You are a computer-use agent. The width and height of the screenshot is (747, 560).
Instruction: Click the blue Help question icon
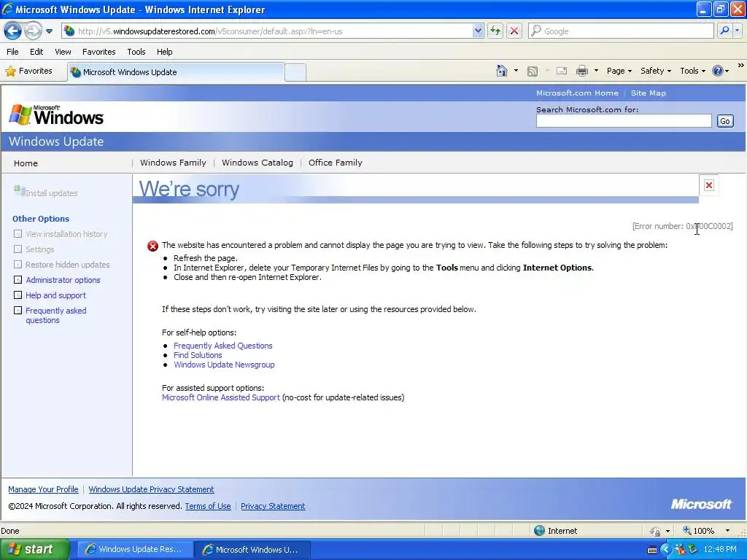718,71
